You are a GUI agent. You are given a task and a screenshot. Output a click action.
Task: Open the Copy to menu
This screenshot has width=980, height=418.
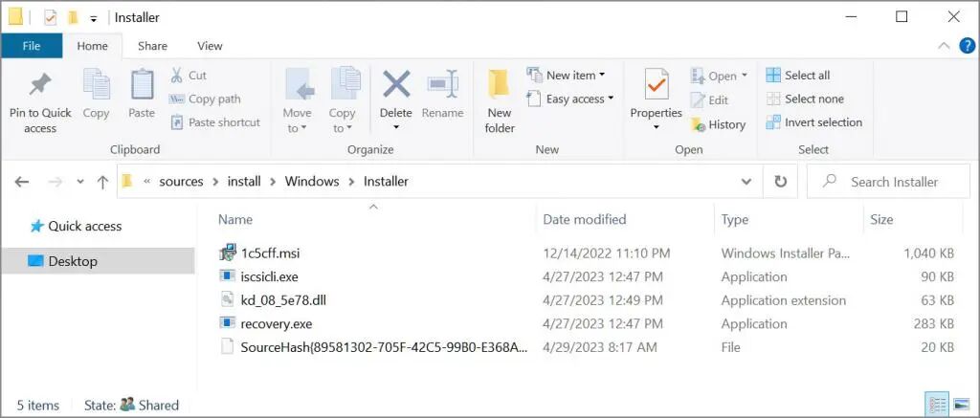342,100
